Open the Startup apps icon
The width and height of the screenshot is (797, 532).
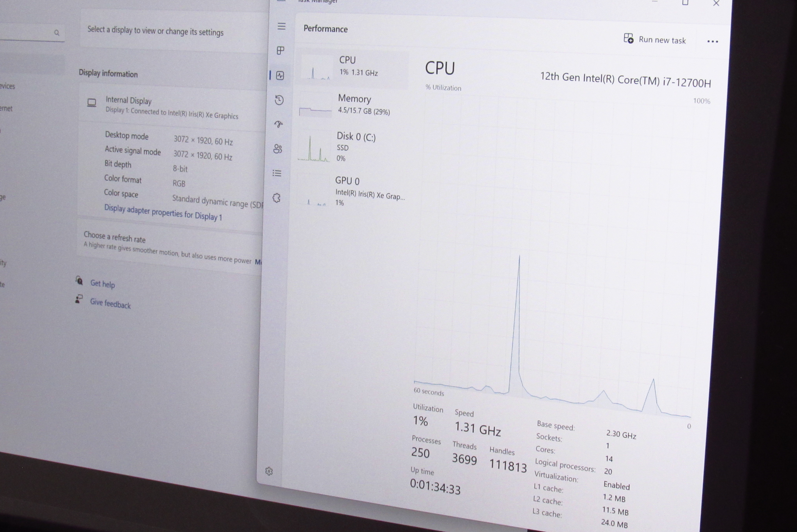pyautogui.click(x=278, y=124)
